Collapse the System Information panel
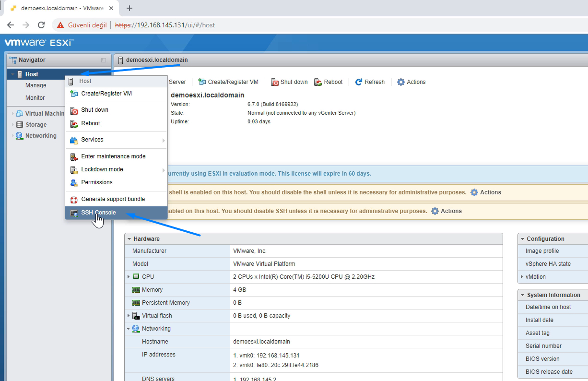588x381 pixels. [522, 295]
